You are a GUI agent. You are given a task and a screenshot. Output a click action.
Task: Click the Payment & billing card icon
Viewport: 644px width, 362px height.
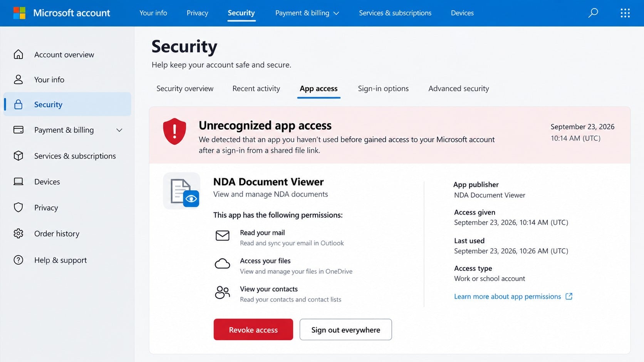pyautogui.click(x=18, y=130)
